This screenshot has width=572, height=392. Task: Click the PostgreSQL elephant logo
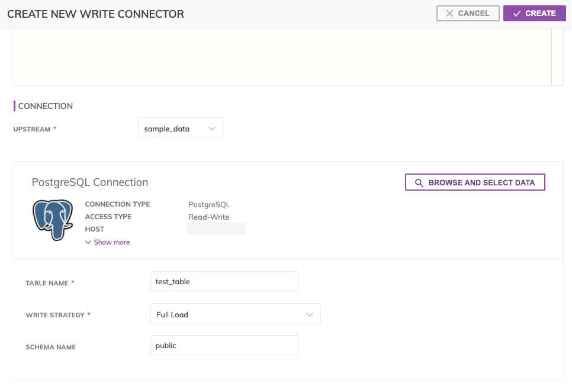click(x=52, y=220)
